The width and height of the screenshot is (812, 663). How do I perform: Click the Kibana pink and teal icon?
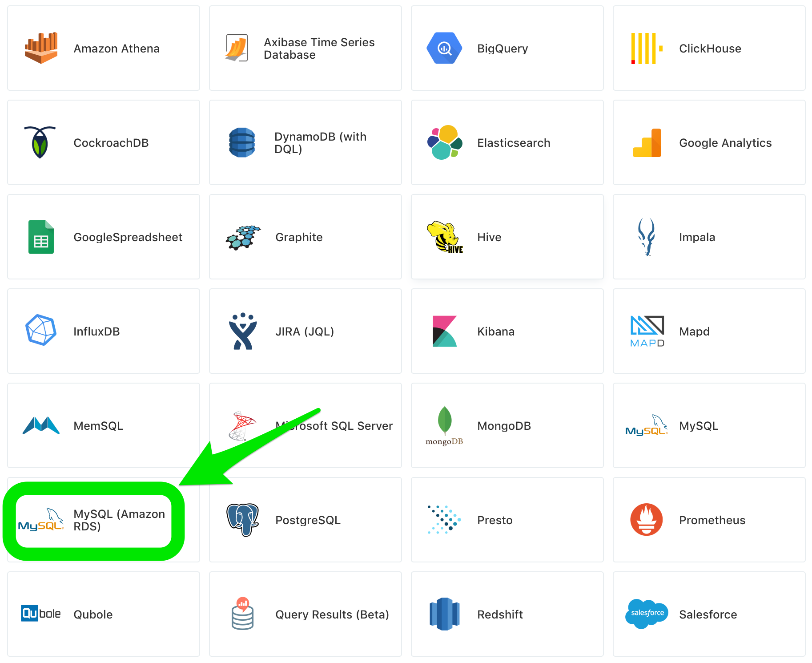[445, 331]
